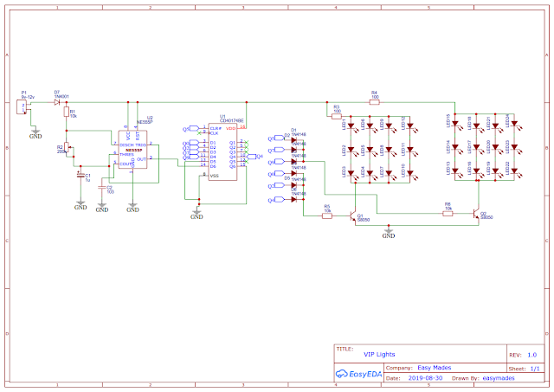Select the D7 1N4001 diode symbol
This screenshot has width=554, height=392.
tap(57, 102)
